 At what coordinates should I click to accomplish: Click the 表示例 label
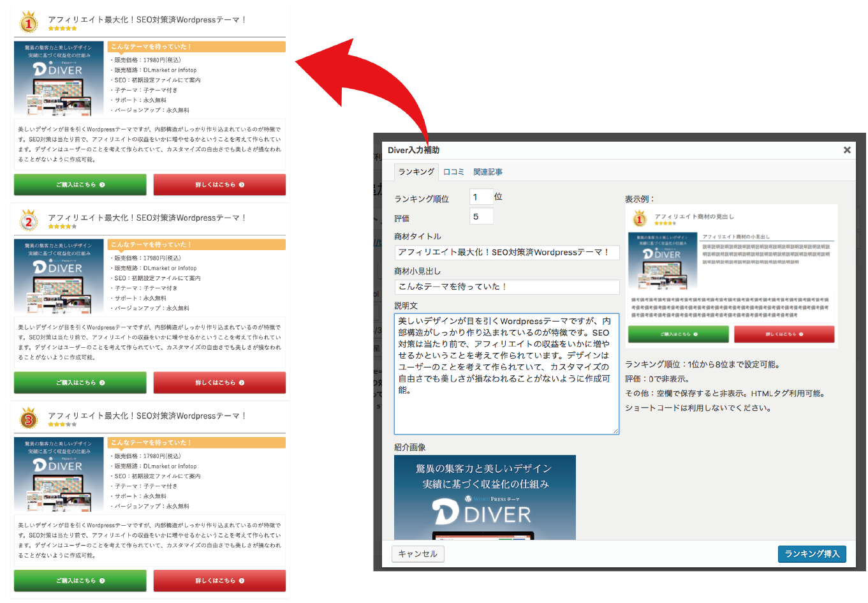[x=640, y=199]
